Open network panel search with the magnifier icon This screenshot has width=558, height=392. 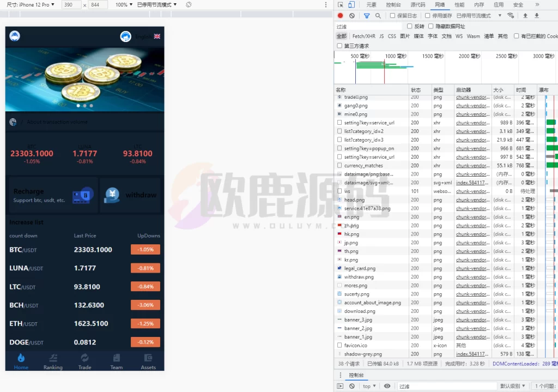tap(378, 14)
